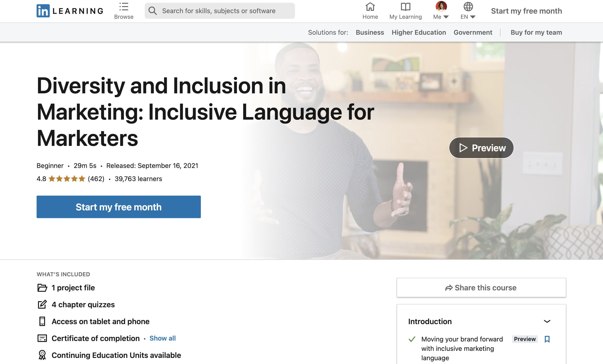
Task: Collapse the Introduction section chevron
Action: 547,321
